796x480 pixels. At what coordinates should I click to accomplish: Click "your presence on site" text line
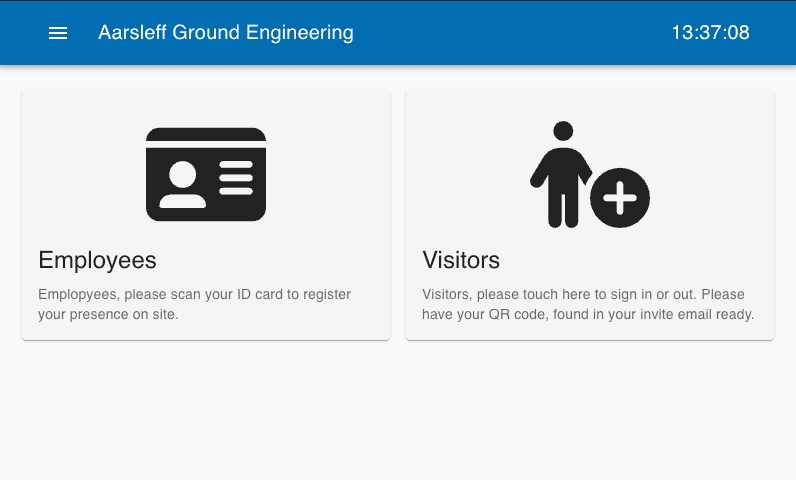click(108, 315)
